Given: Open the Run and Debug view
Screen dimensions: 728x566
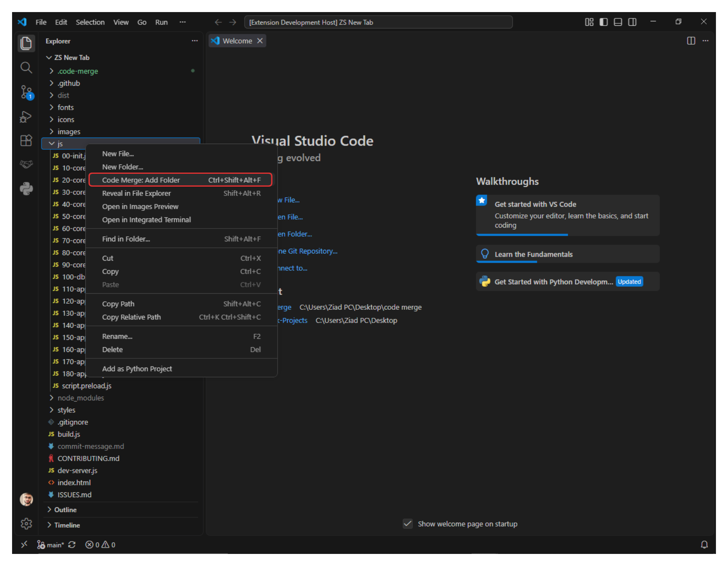Looking at the screenshot, I should coord(26,117).
